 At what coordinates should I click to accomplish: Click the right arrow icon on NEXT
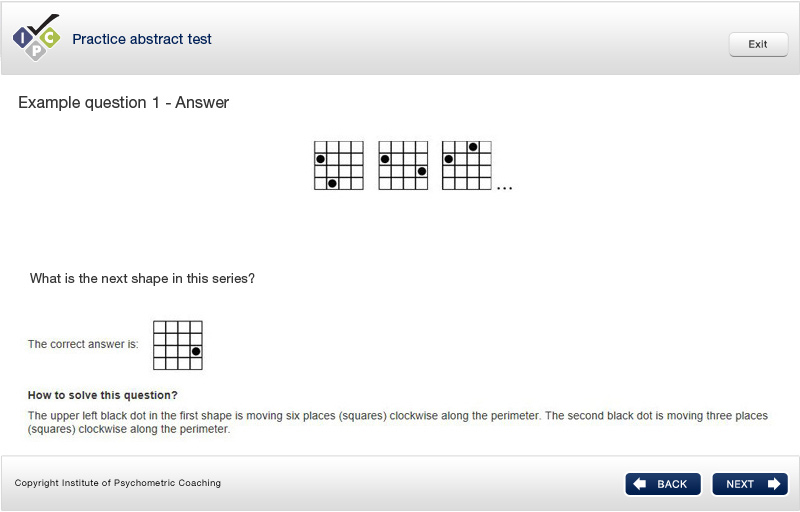click(773, 484)
